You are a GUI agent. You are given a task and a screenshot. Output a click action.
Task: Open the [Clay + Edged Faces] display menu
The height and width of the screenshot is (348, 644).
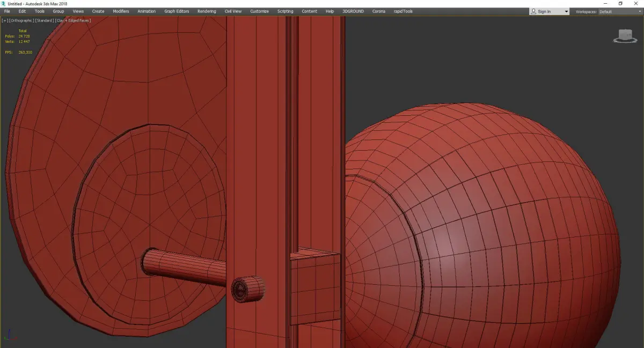point(72,20)
